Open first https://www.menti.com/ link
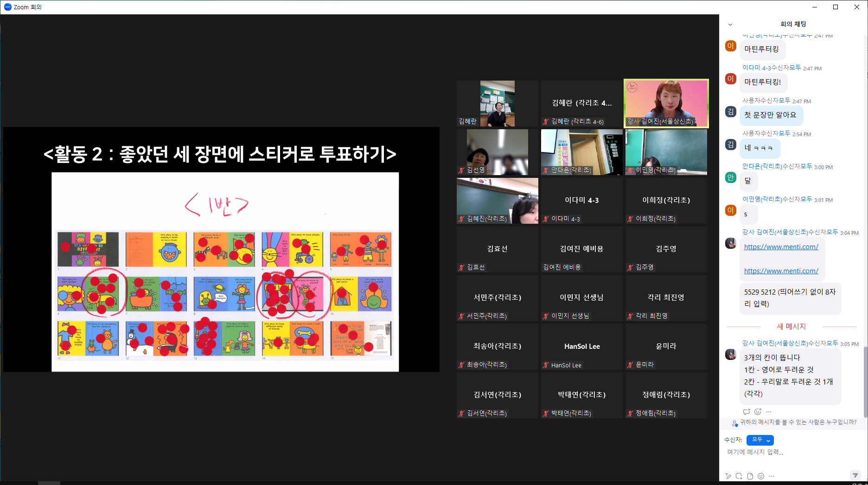 pyautogui.click(x=781, y=247)
